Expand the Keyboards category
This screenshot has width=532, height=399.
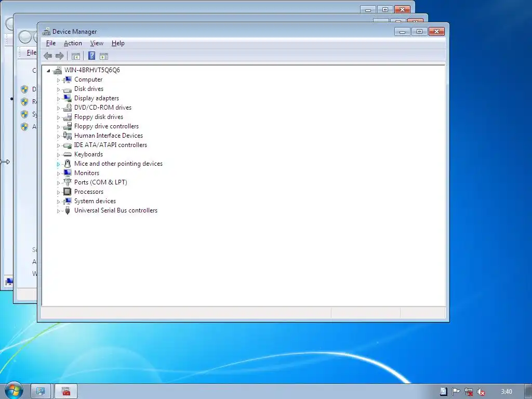[x=58, y=155]
